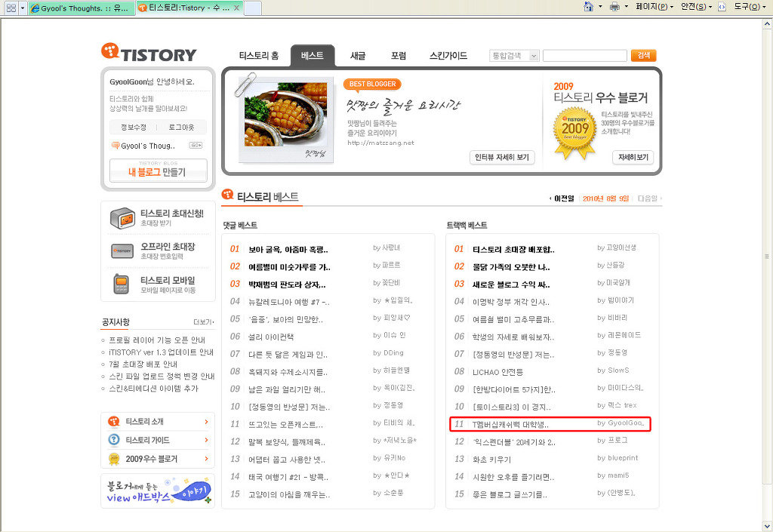Click the vertical scrollbar down arrow
Image resolution: width=773 pixels, height=532 pixels.
coord(767,526)
